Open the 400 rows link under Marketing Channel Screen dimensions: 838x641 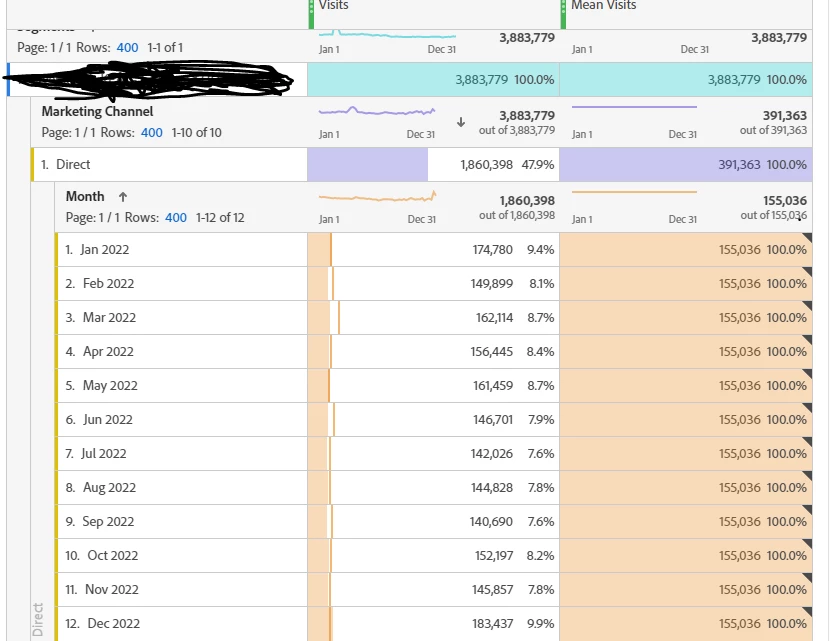click(152, 133)
